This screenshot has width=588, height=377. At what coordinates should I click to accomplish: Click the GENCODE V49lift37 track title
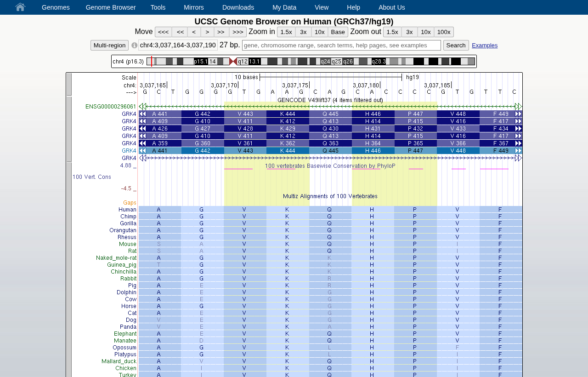click(x=330, y=100)
